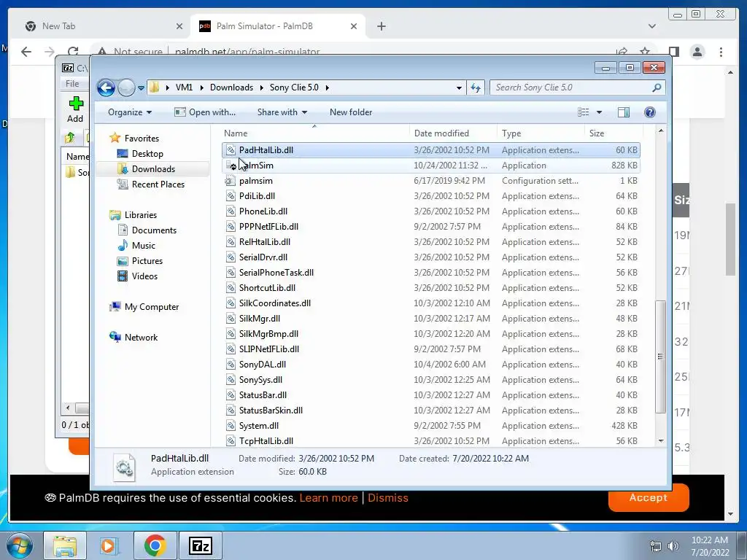Open the address bar history dropdown

pyautogui.click(x=459, y=87)
